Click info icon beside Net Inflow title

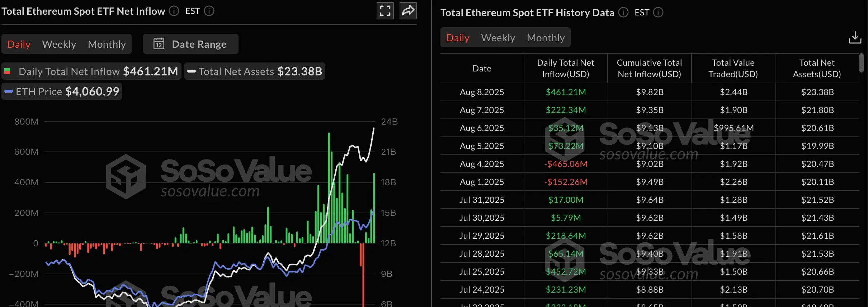174,11
